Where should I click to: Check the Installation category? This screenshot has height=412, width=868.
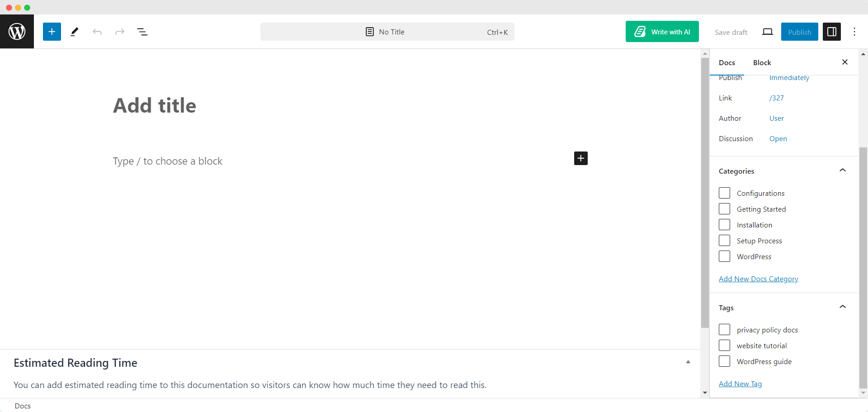(724, 225)
